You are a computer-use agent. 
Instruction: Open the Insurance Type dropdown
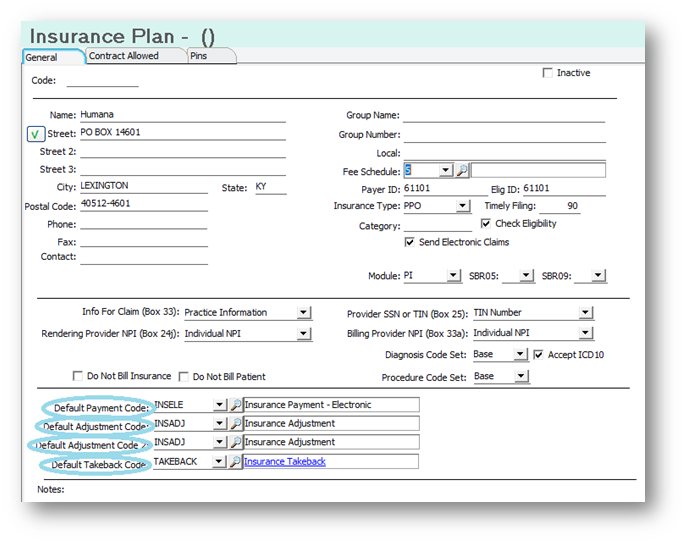[462, 206]
